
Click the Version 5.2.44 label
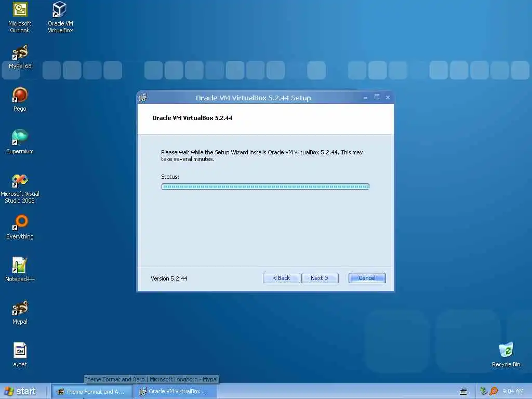(x=169, y=278)
